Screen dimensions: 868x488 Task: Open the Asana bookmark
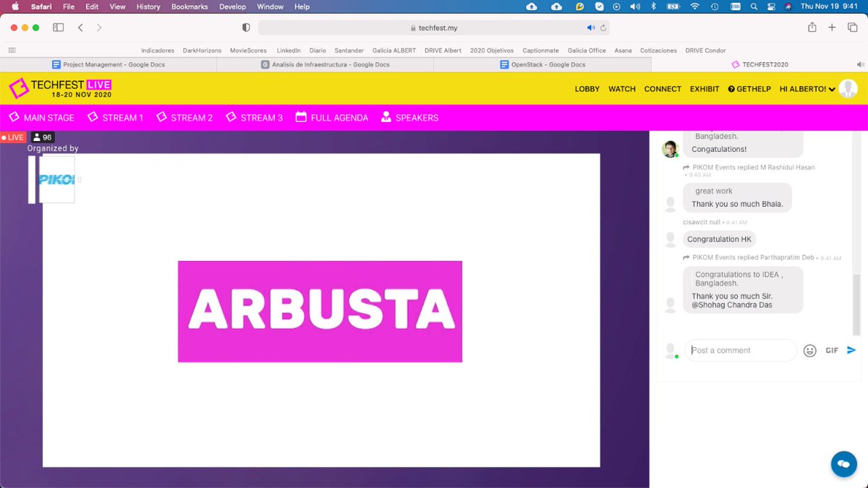(623, 51)
